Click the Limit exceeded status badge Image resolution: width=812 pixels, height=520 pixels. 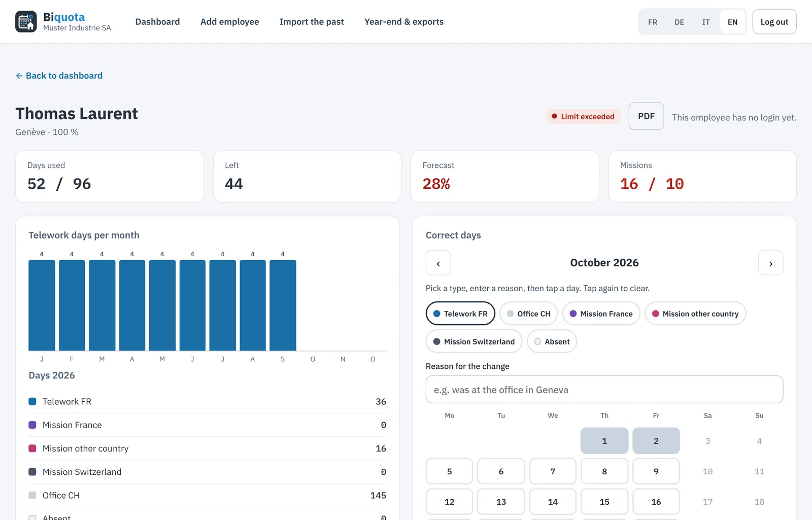(x=583, y=116)
